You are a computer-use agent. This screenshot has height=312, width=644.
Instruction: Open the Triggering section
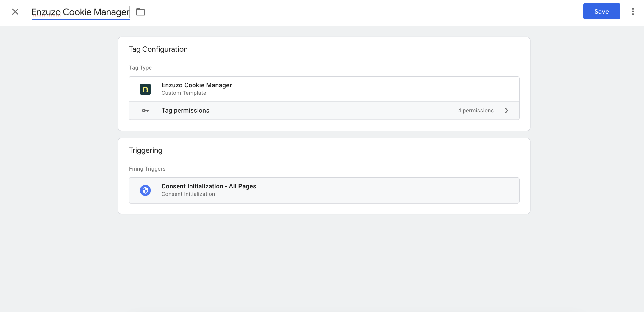[146, 150]
